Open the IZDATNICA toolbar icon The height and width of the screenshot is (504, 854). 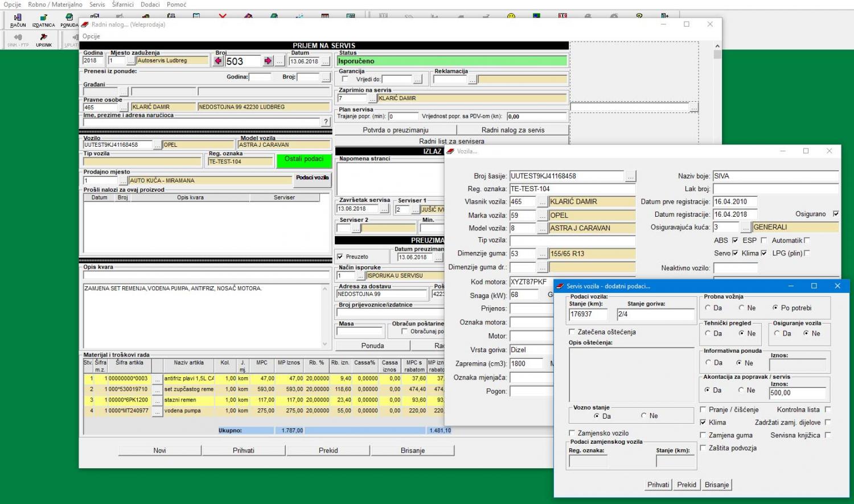click(x=44, y=20)
